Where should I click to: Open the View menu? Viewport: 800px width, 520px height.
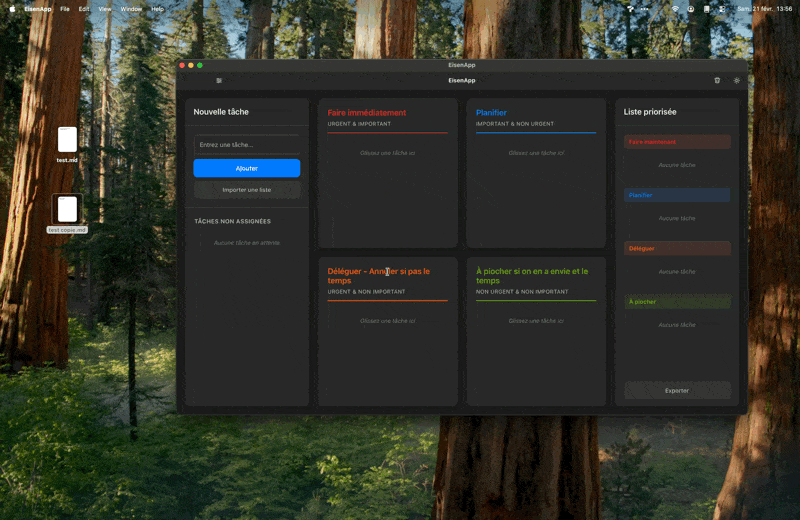(105, 9)
